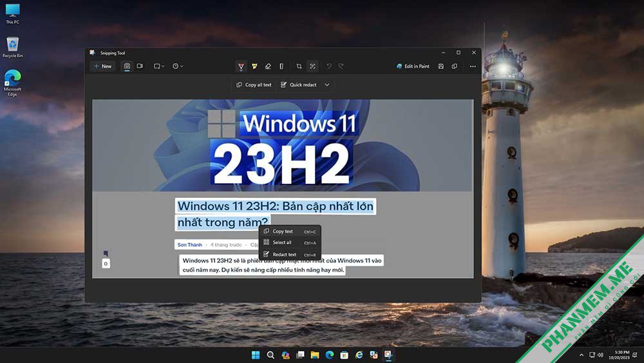Click the Recycle Bin desktop icon

click(x=12, y=47)
